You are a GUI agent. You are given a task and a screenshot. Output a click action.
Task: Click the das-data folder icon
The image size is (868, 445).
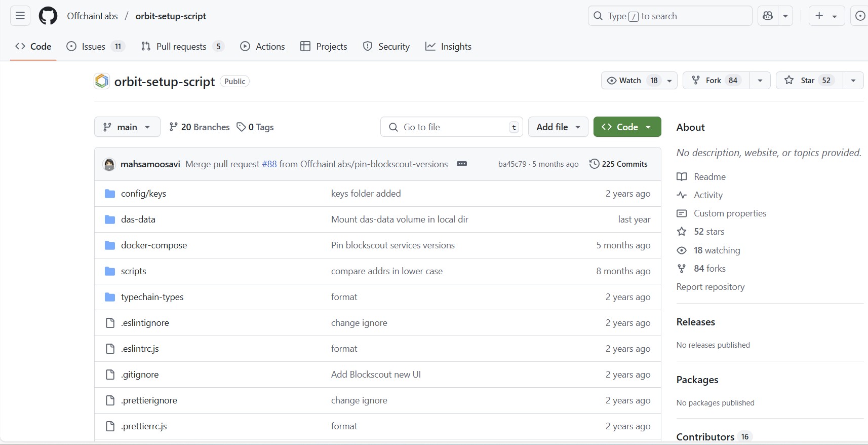(110, 219)
